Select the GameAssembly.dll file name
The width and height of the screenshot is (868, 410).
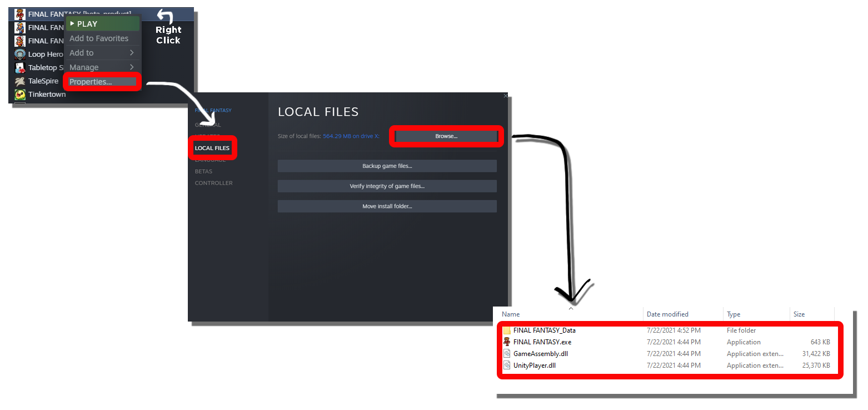541,354
